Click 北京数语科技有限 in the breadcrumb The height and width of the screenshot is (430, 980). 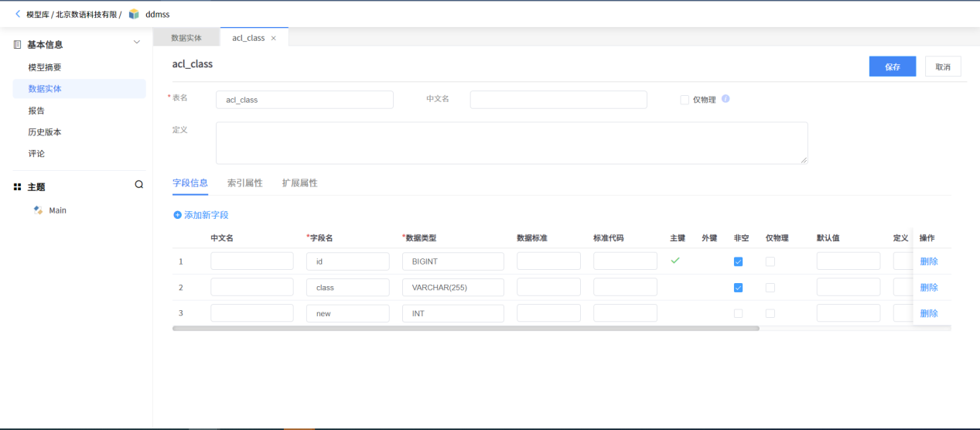pos(87,15)
